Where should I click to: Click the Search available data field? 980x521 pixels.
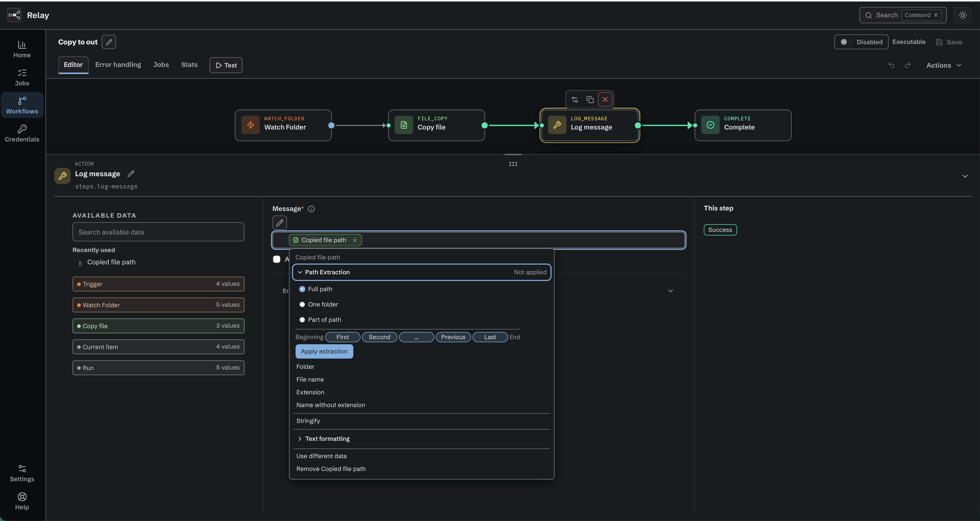[x=158, y=232]
